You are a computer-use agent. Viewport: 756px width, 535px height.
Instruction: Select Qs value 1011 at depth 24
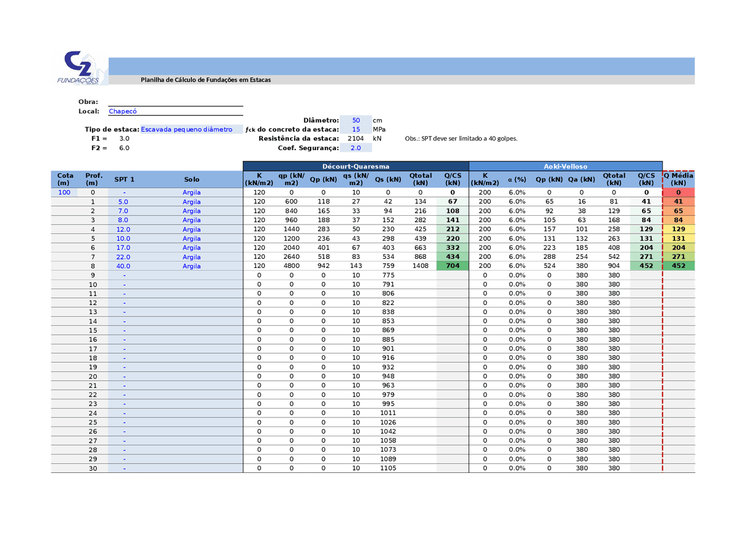point(388,413)
